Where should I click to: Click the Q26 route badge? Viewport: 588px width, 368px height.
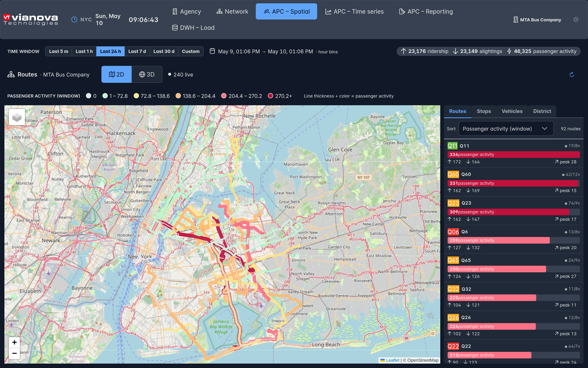point(453,317)
